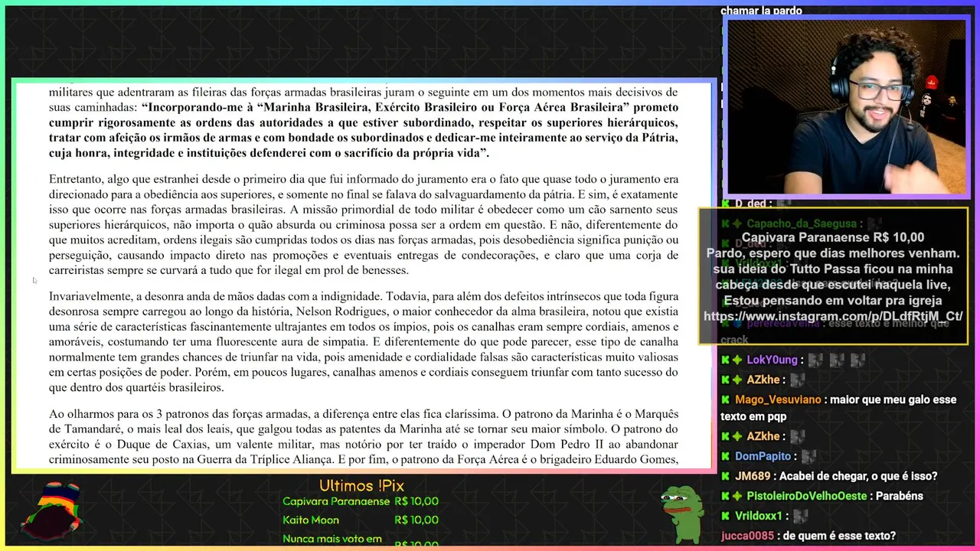
Task: Click the paragraph starting 'Invariavelmente, a desonra anda'
Action: [x=364, y=342]
